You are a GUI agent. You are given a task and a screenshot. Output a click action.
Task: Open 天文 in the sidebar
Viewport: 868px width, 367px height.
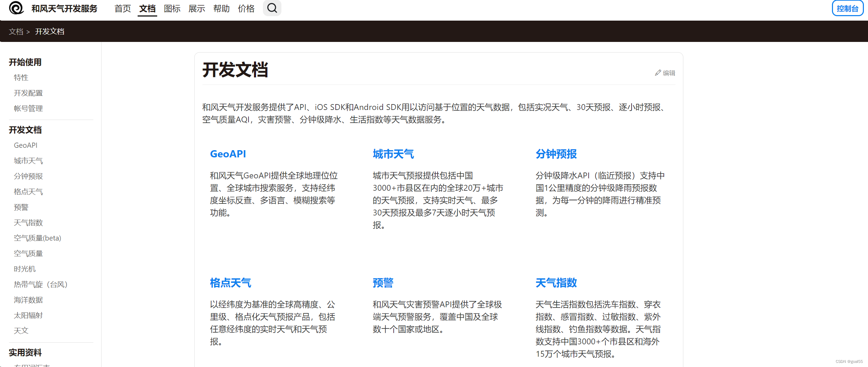[x=21, y=331]
